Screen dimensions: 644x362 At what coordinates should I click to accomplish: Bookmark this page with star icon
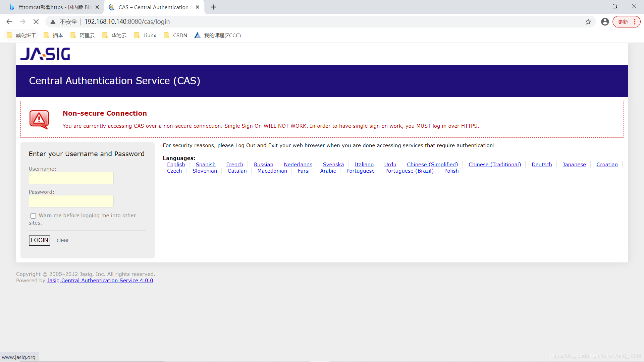click(588, 22)
